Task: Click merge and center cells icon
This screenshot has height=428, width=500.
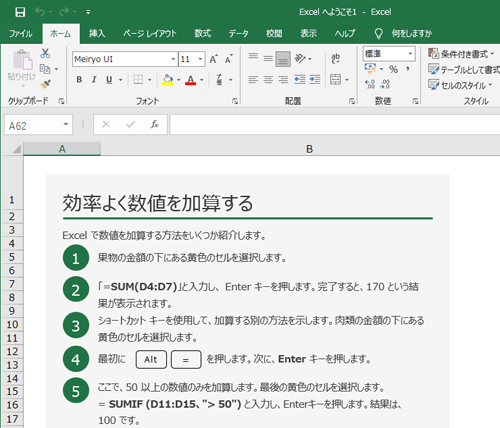Action: (336, 80)
